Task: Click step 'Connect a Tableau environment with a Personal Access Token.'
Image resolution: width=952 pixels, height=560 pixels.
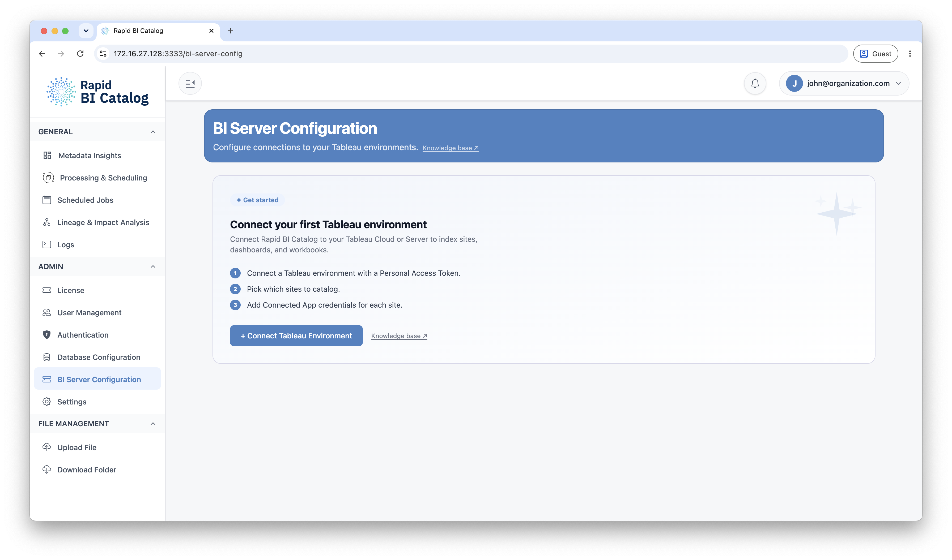Action: [x=354, y=273]
